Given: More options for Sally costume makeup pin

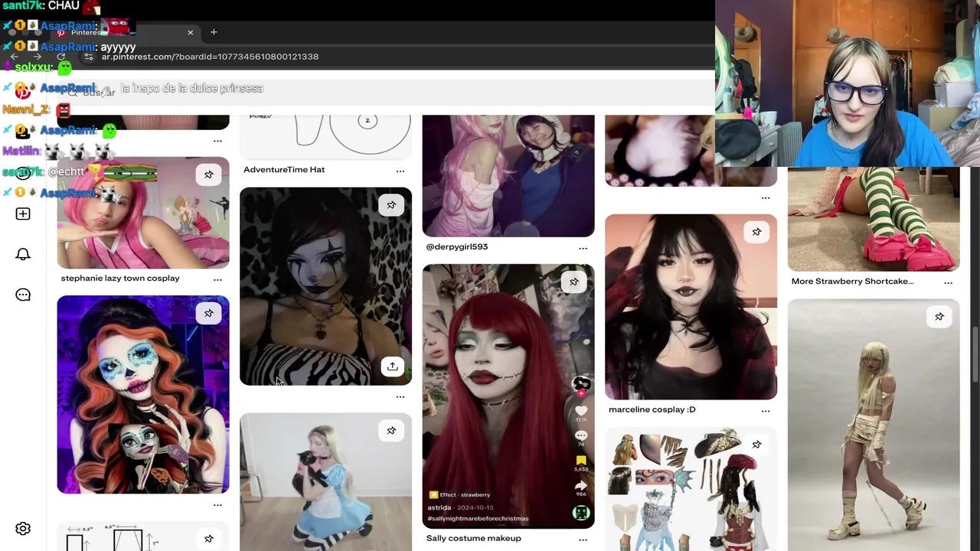Looking at the screenshot, I should (x=583, y=540).
